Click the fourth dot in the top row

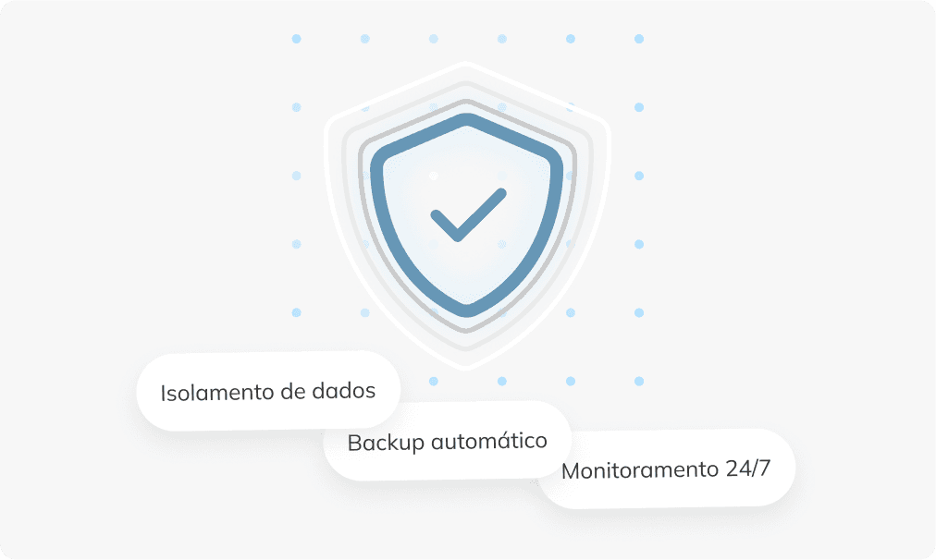(x=502, y=39)
